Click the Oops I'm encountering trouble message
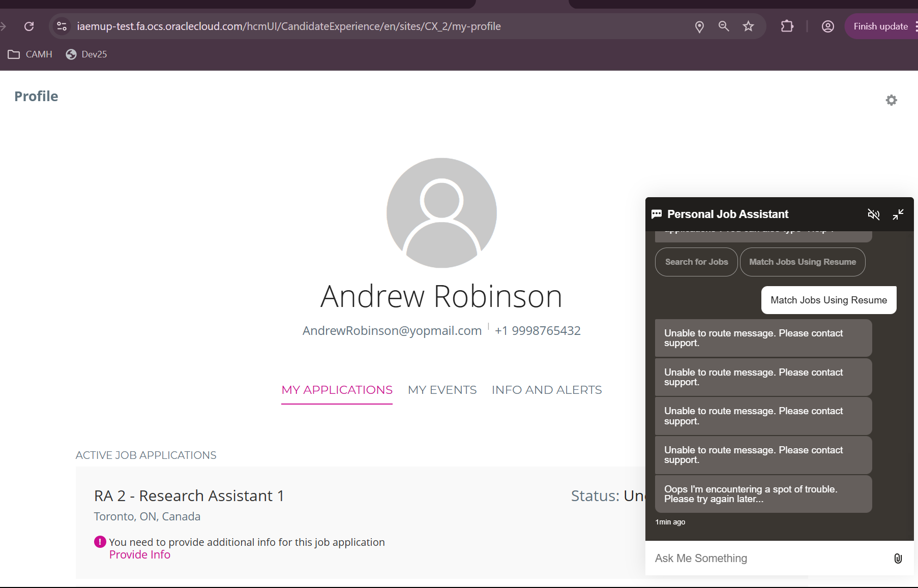Viewport: 918px width, 588px height. (x=763, y=494)
